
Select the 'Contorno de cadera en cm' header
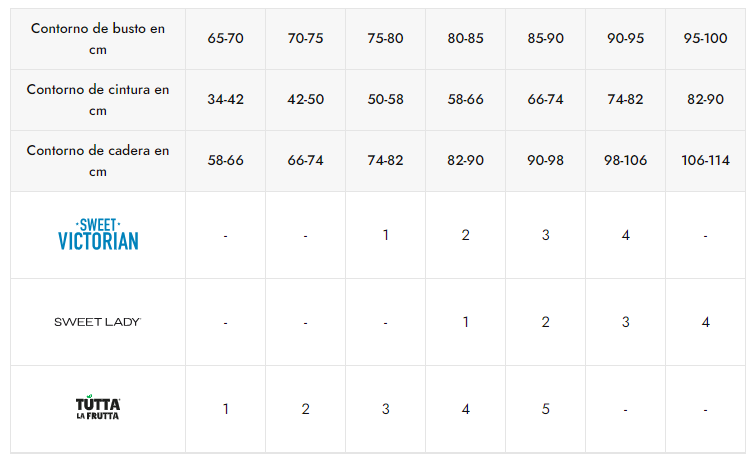click(x=98, y=161)
